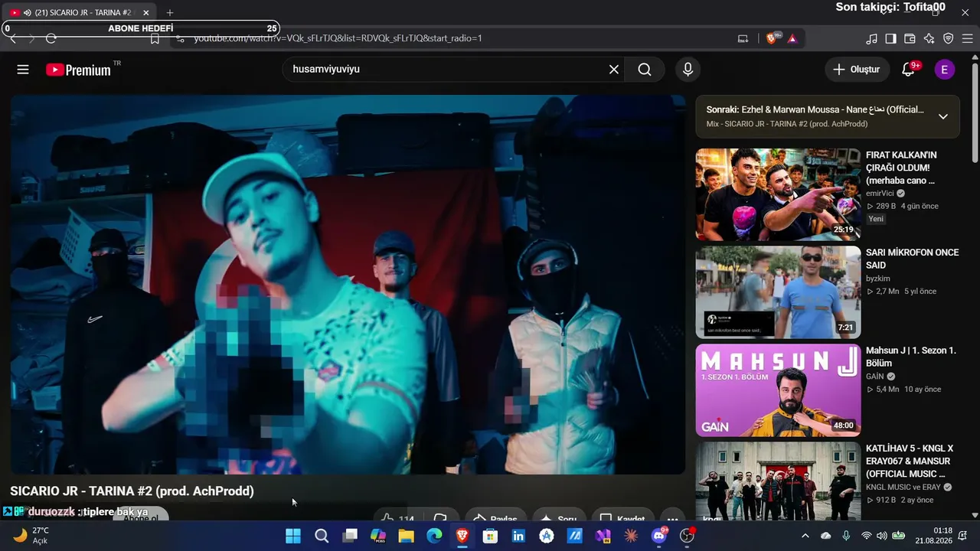Close the SICARIO JR browser tab

(x=145, y=13)
